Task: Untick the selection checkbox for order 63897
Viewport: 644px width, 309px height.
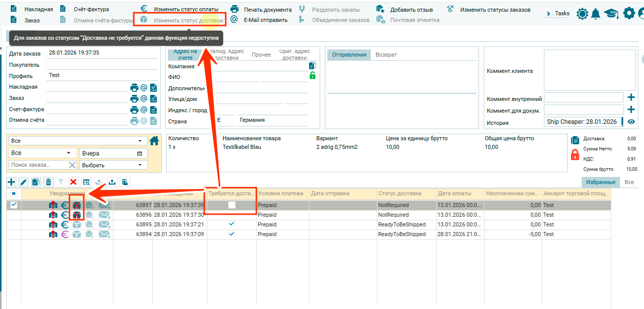Action: coord(14,205)
